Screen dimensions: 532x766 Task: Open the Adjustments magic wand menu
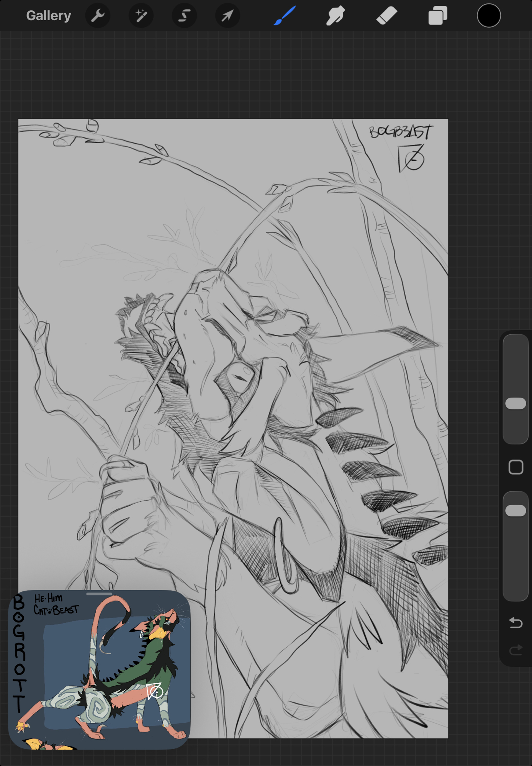pyautogui.click(x=141, y=16)
